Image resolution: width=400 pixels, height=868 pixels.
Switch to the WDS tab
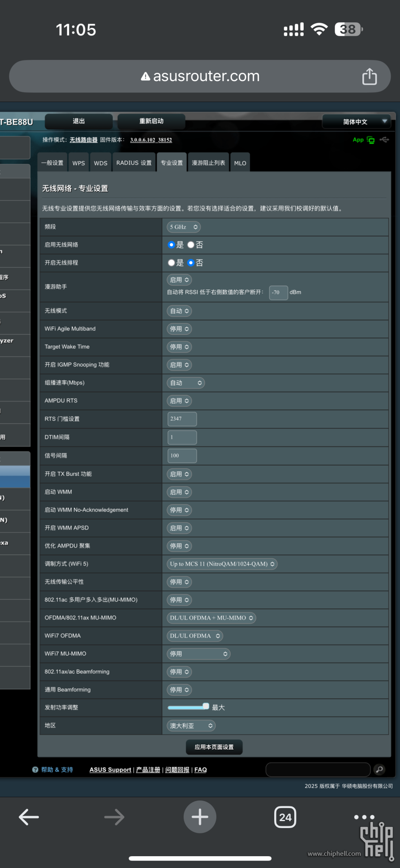click(100, 163)
